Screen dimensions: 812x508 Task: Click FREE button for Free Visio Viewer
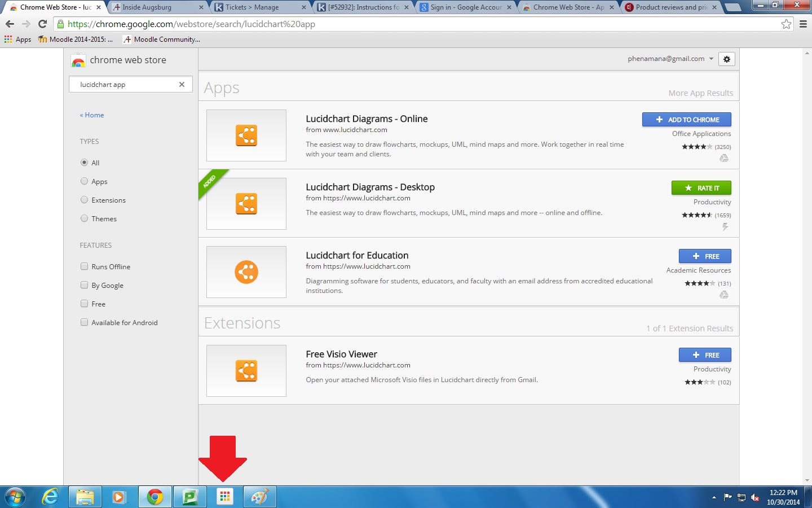(x=705, y=355)
